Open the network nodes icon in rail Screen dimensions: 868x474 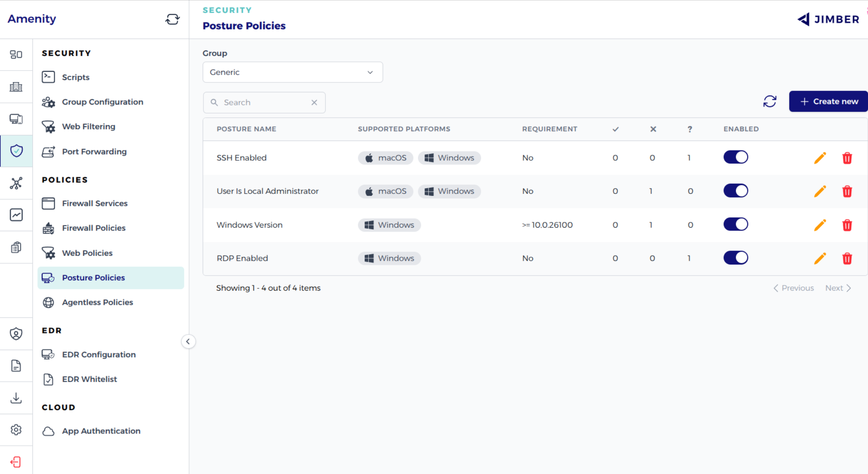(x=16, y=183)
